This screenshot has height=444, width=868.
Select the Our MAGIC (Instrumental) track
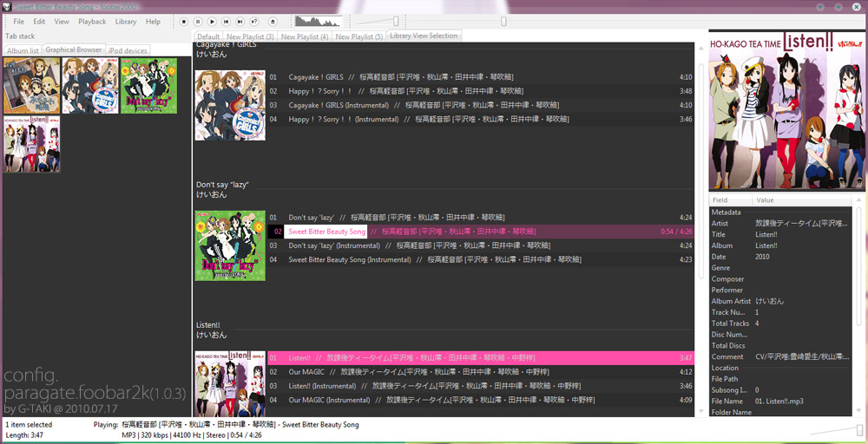[481, 400]
